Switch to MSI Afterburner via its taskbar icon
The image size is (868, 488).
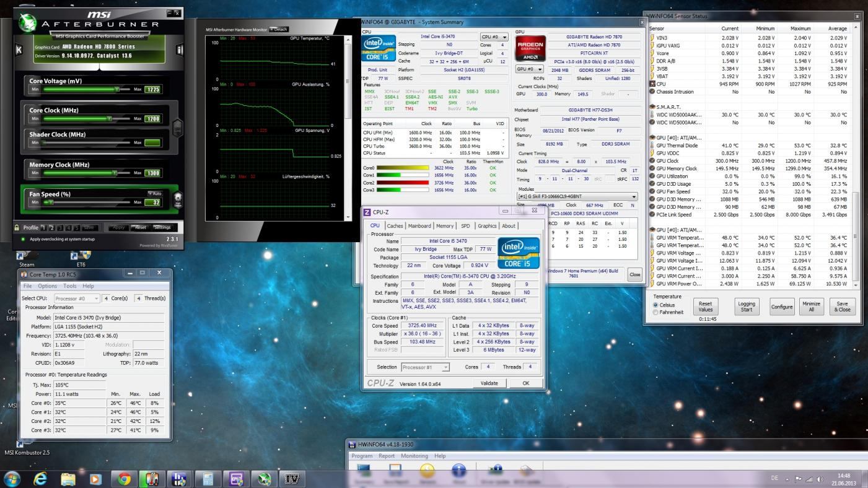[x=265, y=479]
